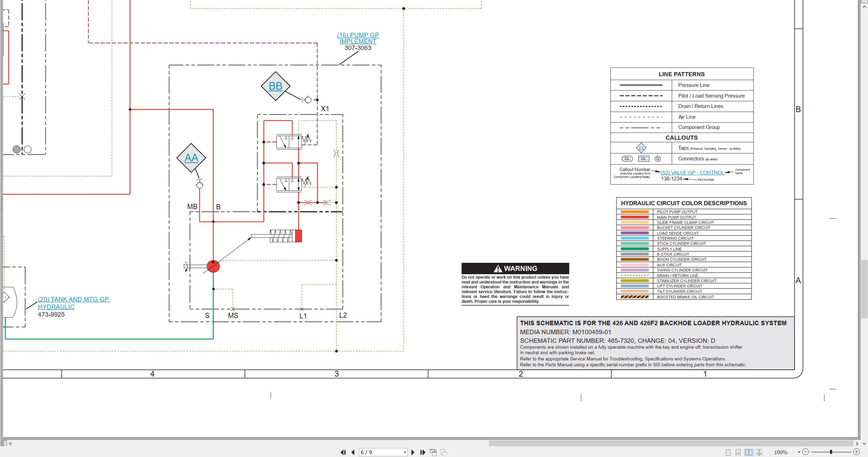This screenshot has width=868, height=457.
Task: Click the DL square connector example
Action: [644, 159]
